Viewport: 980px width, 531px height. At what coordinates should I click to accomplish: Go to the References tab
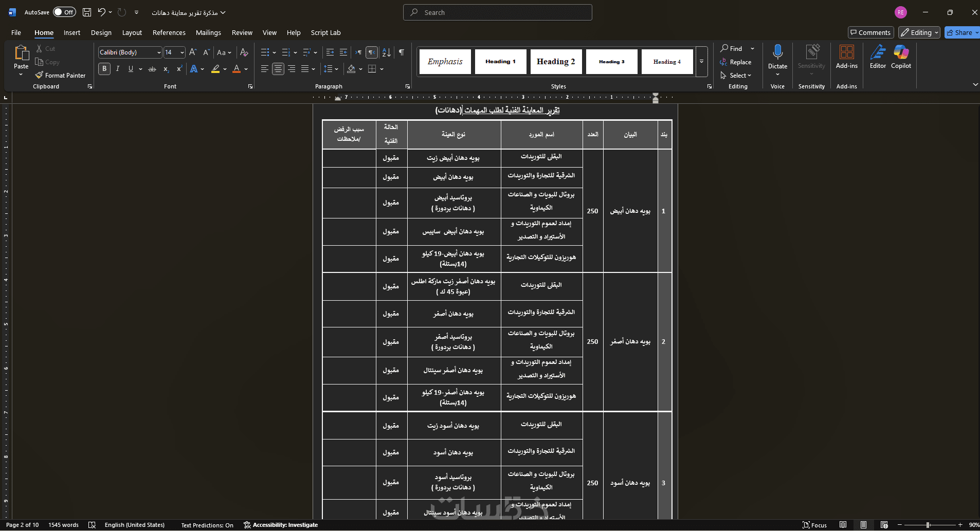[x=169, y=32]
